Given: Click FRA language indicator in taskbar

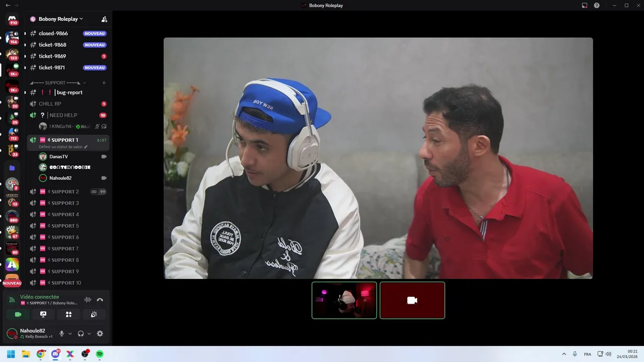Looking at the screenshot, I should (x=588, y=354).
